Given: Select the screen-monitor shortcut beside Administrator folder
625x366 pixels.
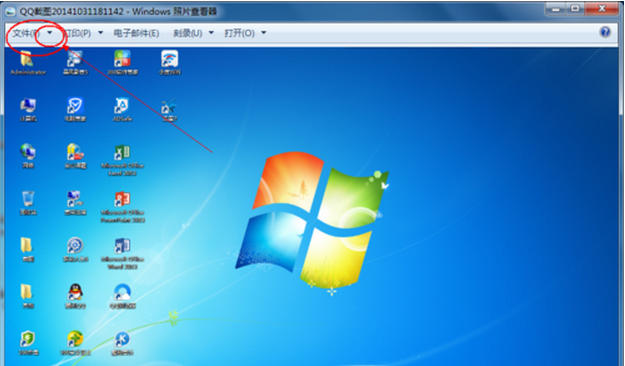Looking at the screenshot, I should [75, 63].
